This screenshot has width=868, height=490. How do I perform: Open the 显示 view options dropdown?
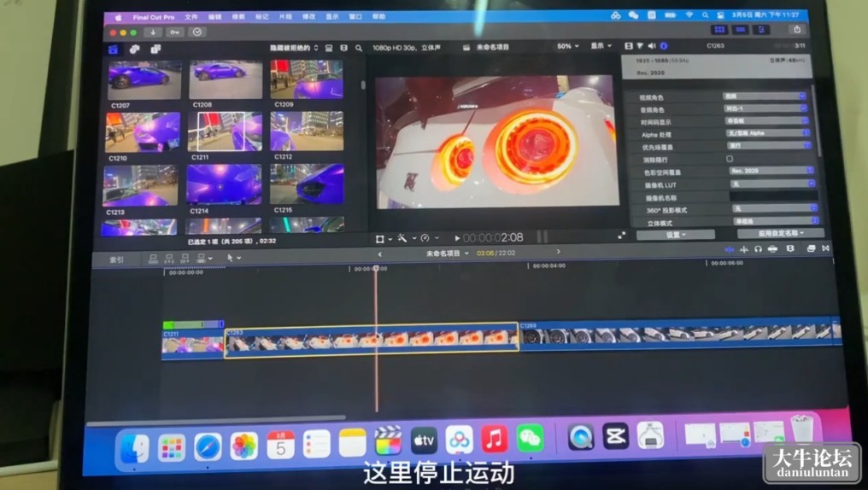pyautogui.click(x=601, y=46)
